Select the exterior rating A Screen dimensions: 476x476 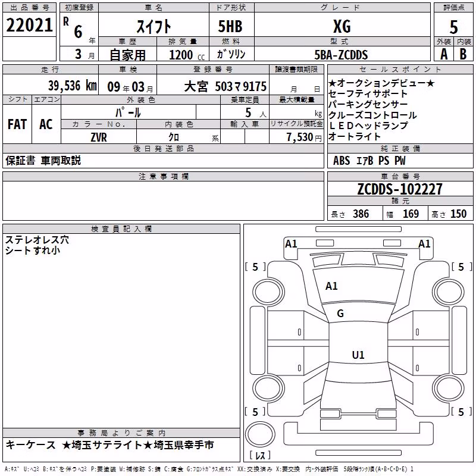tap(444, 54)
